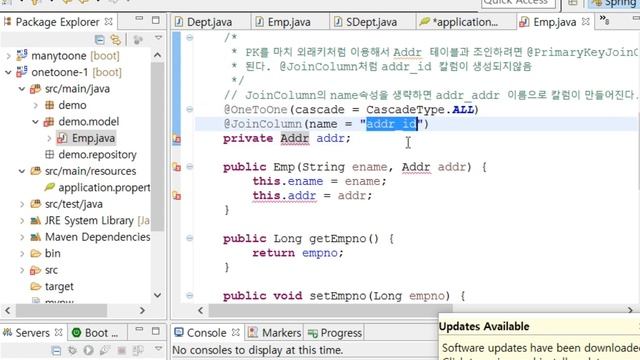
Task: Select application.properties file
Action: click(104, 188)
